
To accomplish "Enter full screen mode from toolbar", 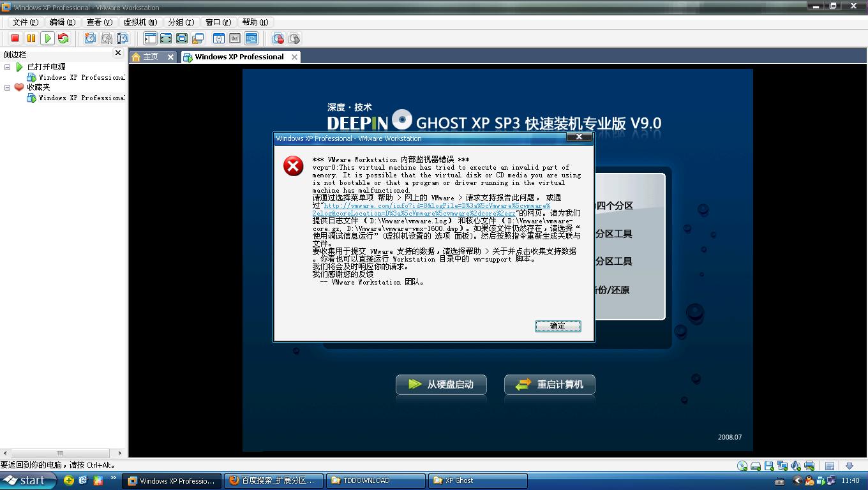I will (182, 38).
